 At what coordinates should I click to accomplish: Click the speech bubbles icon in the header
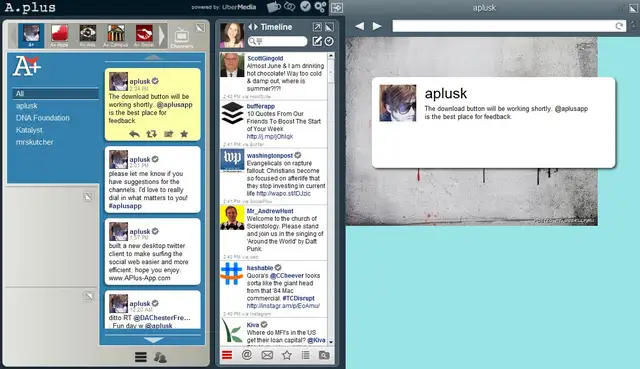tap(289, 7)
